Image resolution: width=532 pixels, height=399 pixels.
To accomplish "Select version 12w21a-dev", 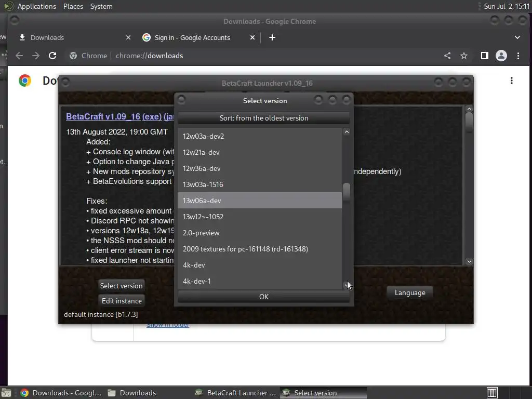I will [x=260, y=152].
